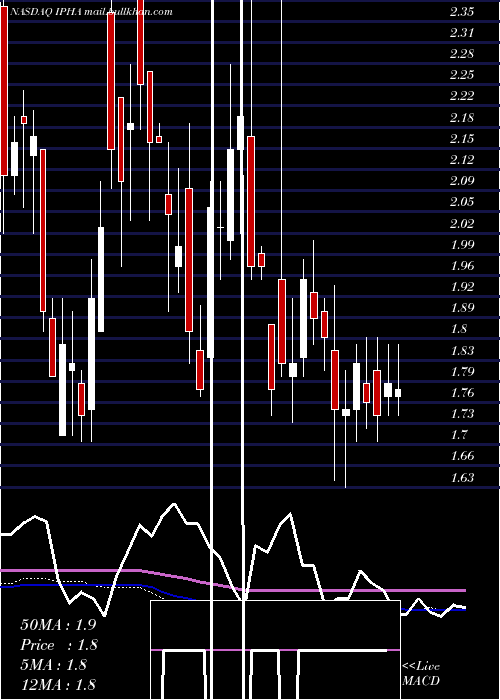Click the 1.73 price axis label

[462, 414]
